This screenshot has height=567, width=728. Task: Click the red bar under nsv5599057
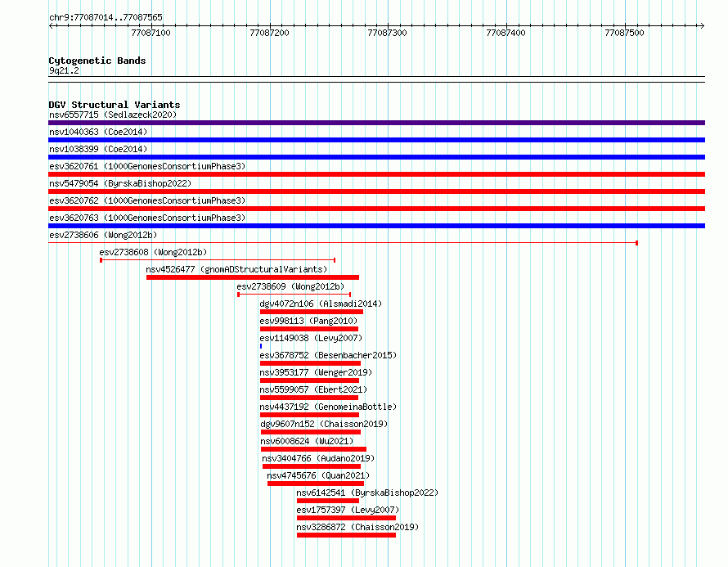click(309, 398)
